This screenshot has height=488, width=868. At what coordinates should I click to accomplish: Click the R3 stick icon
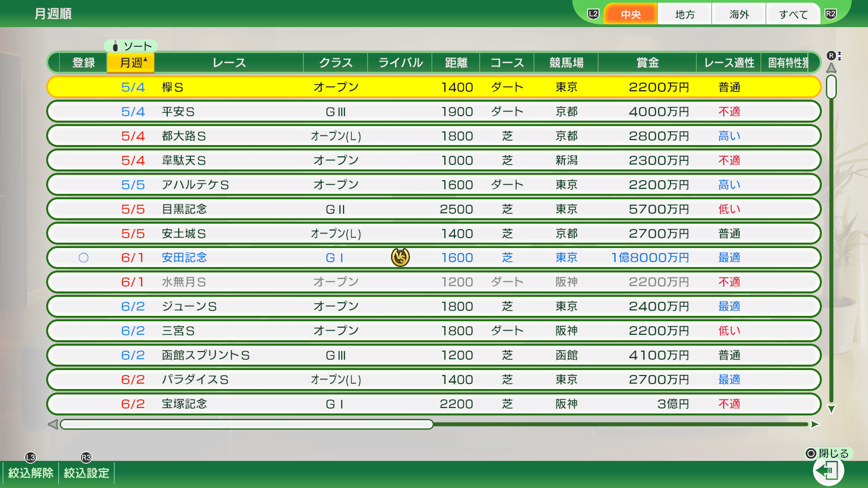[86, 457]
